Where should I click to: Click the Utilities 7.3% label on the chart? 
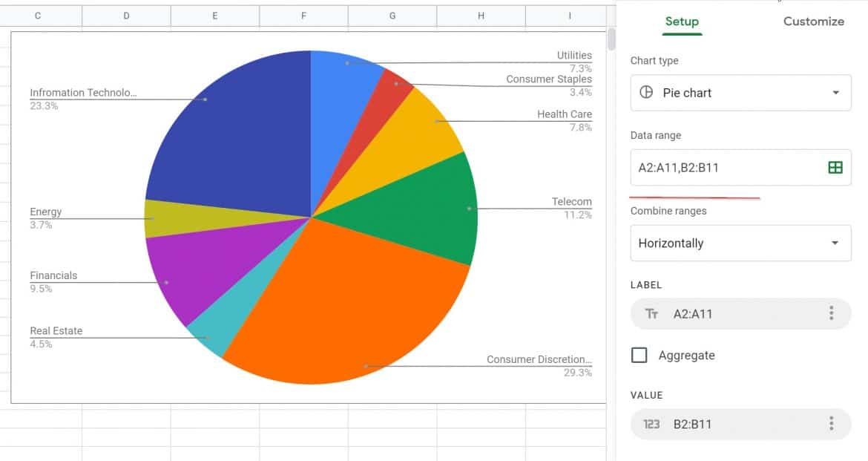pos(574,55)
